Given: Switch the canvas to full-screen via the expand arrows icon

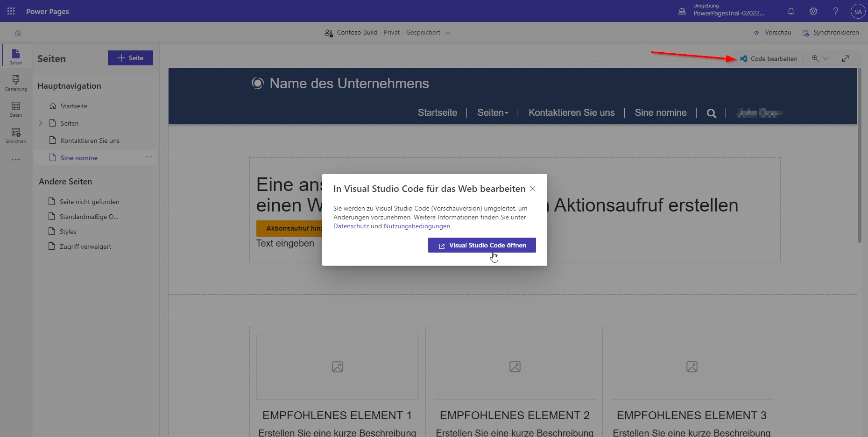Looking at the screenshot, I should (846, 58).
